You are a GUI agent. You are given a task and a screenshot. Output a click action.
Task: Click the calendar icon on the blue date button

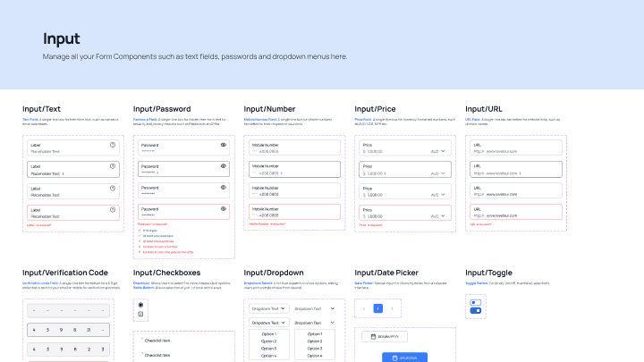[394, 358]
